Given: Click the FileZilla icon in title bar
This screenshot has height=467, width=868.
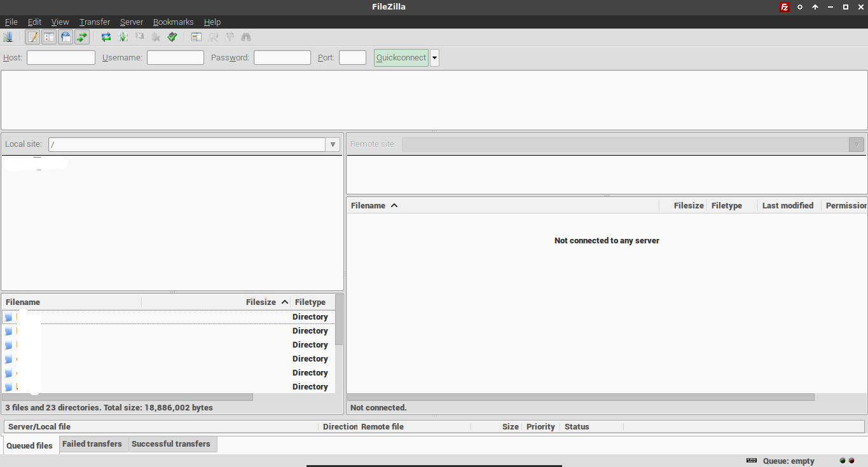Looking at the screenshot, I should 785,7.
